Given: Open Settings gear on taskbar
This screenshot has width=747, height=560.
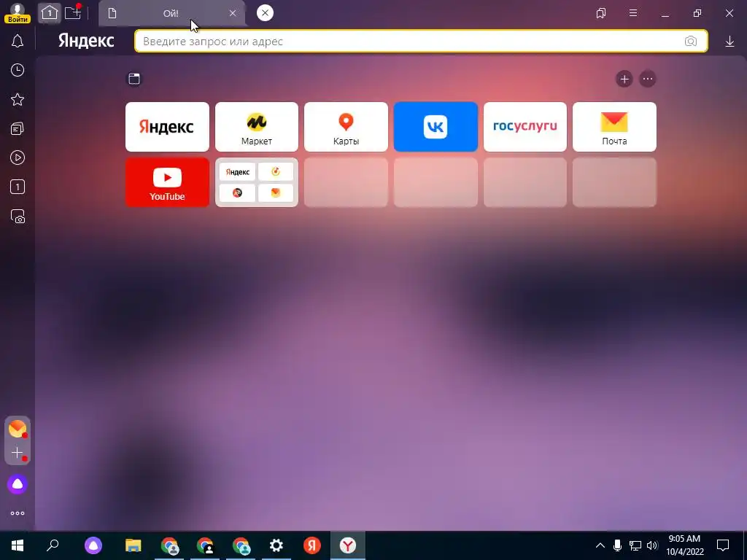Looking at the screenshot, I should pos(276,545).
